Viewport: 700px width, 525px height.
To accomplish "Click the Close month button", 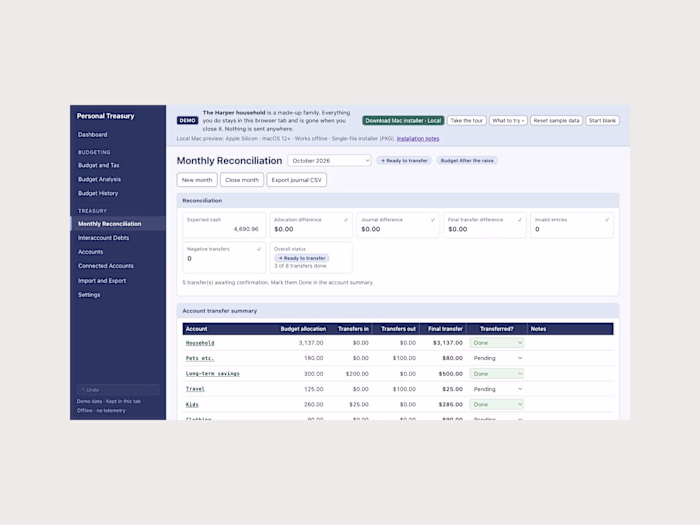I will 242,180.
